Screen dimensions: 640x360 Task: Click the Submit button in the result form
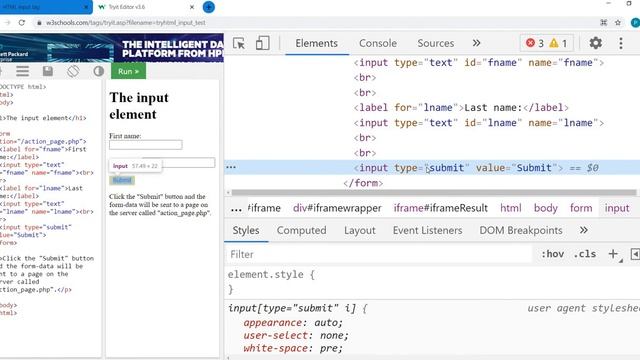(x=122, y=180)
